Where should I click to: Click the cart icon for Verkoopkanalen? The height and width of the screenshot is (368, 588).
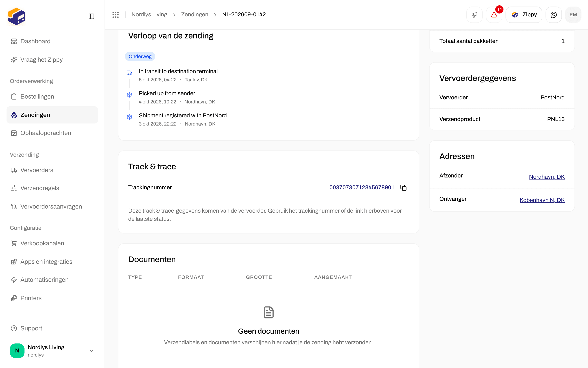click(x=14, y=243)
